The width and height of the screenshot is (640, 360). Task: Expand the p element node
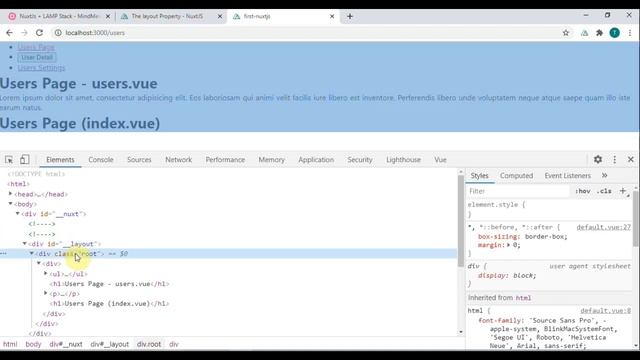point(46,293)
